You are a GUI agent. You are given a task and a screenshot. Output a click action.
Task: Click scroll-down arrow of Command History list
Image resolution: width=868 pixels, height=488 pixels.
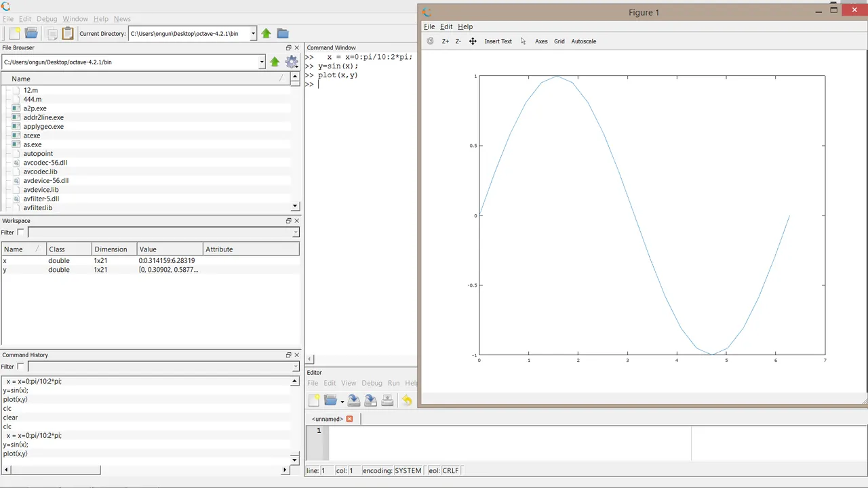point(295,460)
